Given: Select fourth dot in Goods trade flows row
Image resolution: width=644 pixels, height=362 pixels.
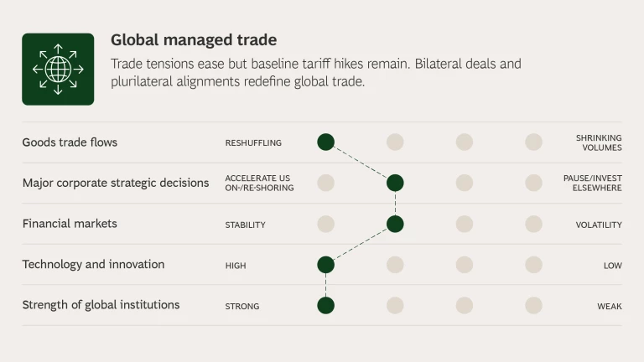Looking at the screenshot, I should coord(534,142).
